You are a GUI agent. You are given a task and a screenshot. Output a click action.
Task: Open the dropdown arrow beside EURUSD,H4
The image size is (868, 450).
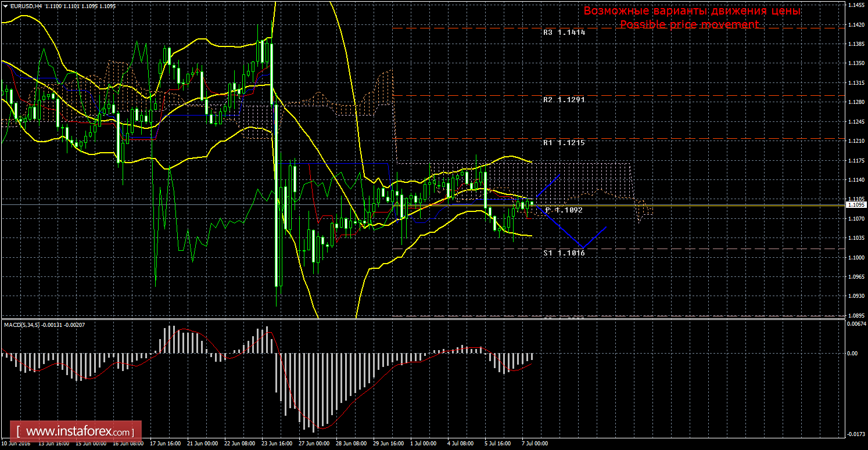tap(5, 5)
